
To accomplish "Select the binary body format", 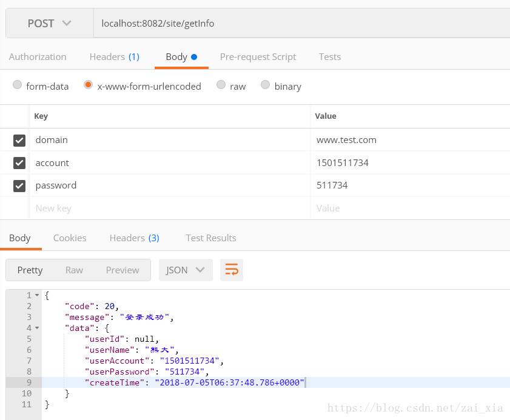I will click(265, 85).
